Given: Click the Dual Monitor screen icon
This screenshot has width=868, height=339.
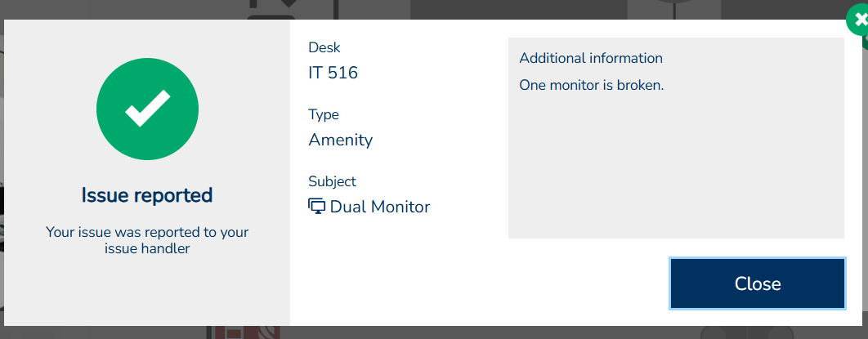Looking at the screenshot, I should pyautogui.click(x=317, y=207).
